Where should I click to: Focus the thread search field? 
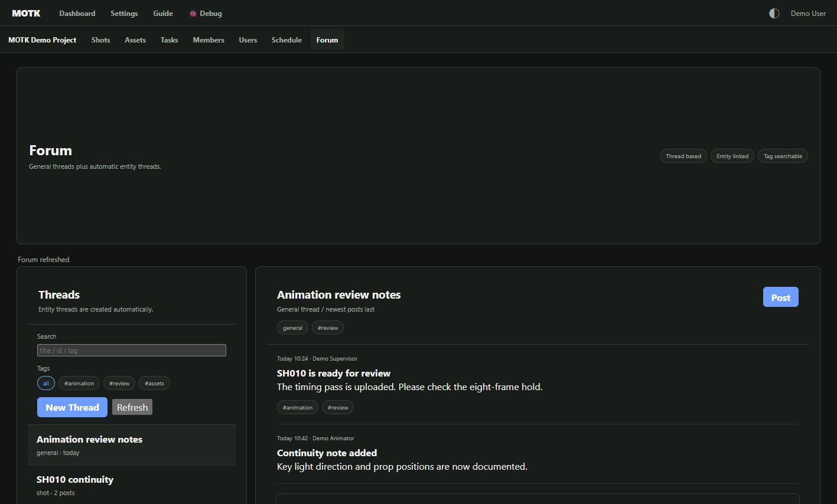tap(132, 351)
